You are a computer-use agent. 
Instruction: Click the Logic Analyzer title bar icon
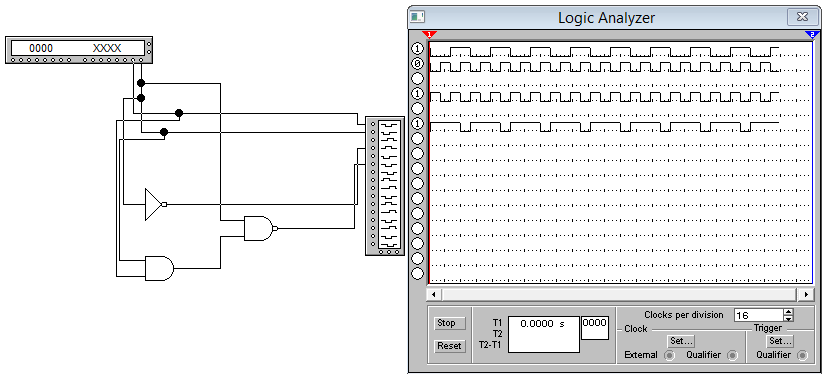click(x=418, y=17)
